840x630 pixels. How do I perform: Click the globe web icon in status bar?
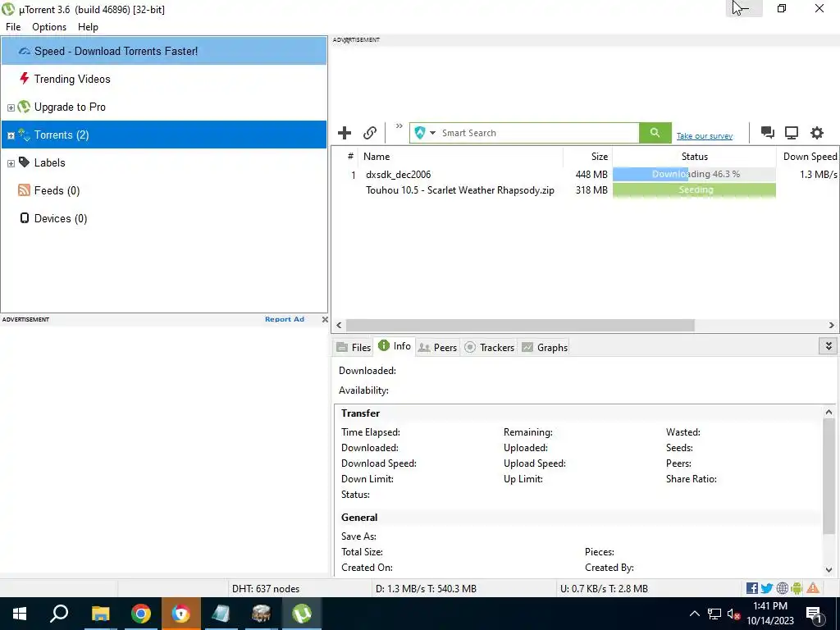pyautogui.click(x=782, y=588)
